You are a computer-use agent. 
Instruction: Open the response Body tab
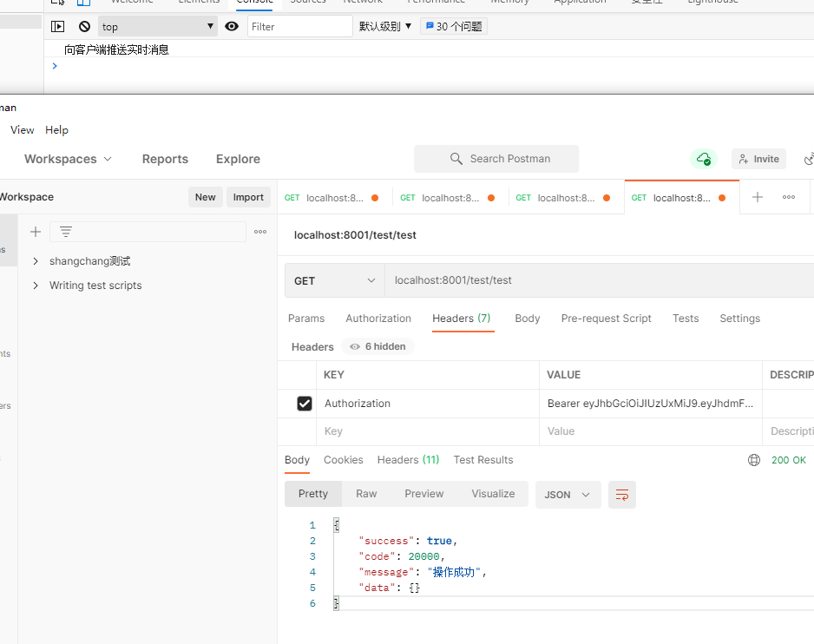point(297,460)
